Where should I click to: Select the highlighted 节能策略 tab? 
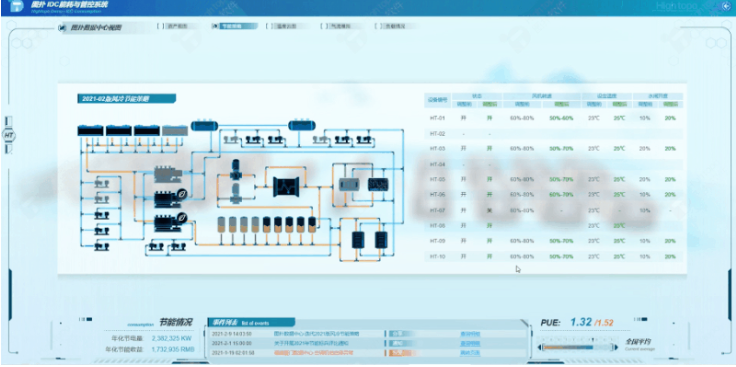[234, 26]
